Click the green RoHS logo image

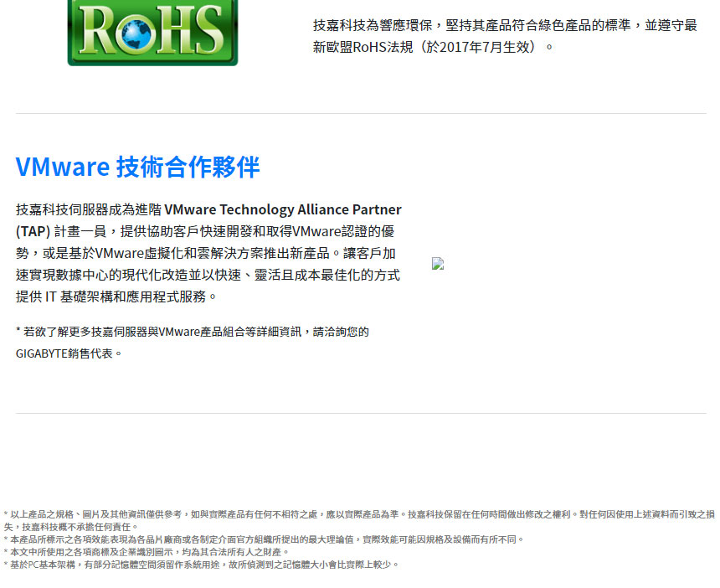(x=152, y=32)
